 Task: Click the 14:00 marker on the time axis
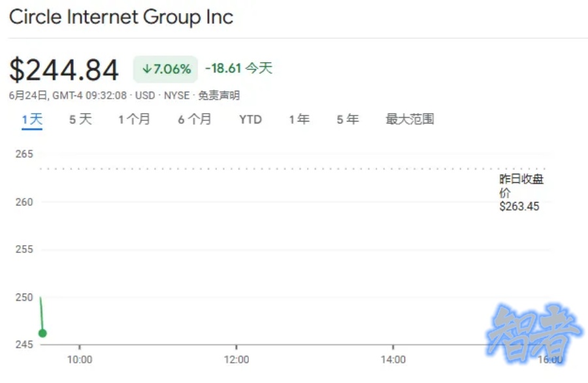393,359
